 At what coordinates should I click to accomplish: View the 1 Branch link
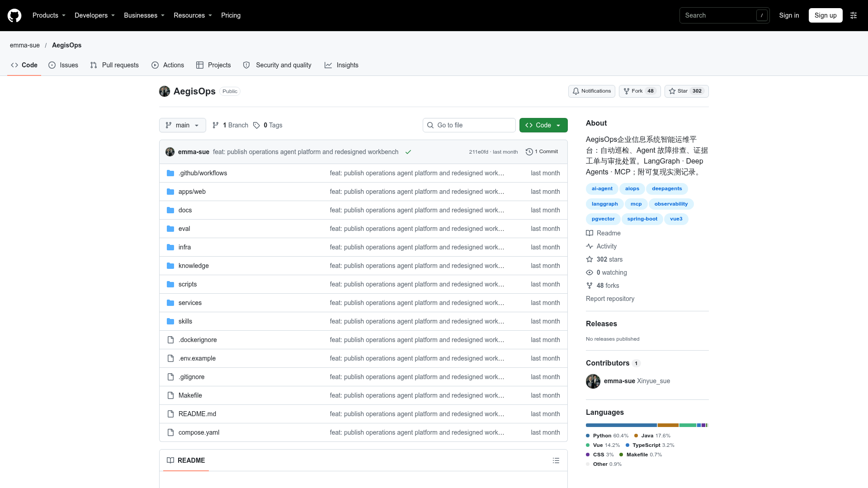tap(231, 125)
